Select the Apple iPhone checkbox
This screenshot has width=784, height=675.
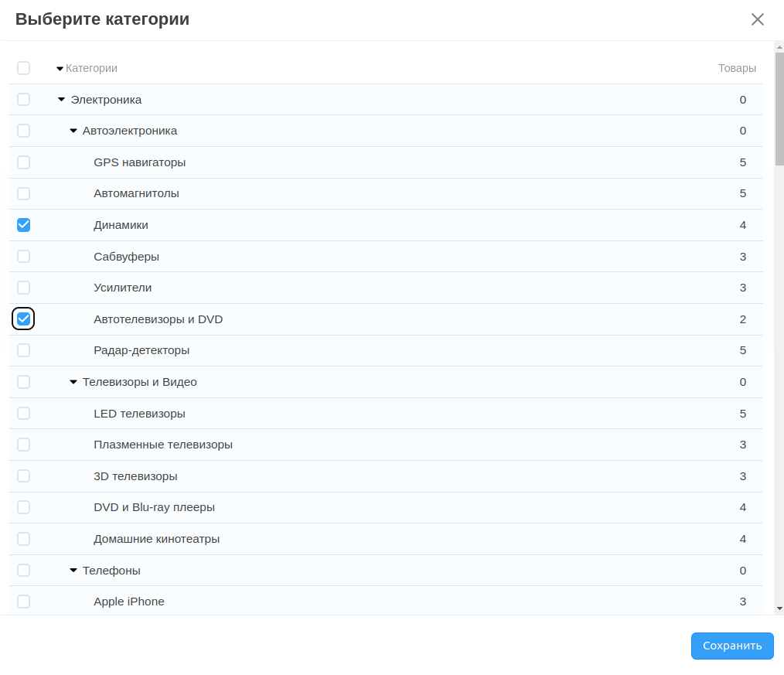point(23,602)
